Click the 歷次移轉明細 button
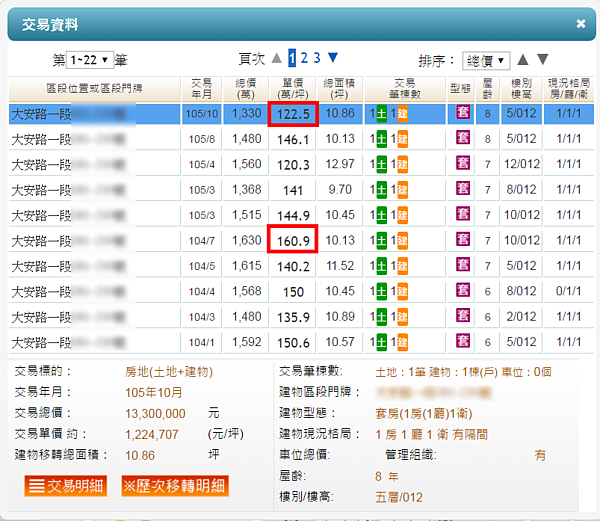Viewport: 600px width, 521px height. [x=175, y=486]
